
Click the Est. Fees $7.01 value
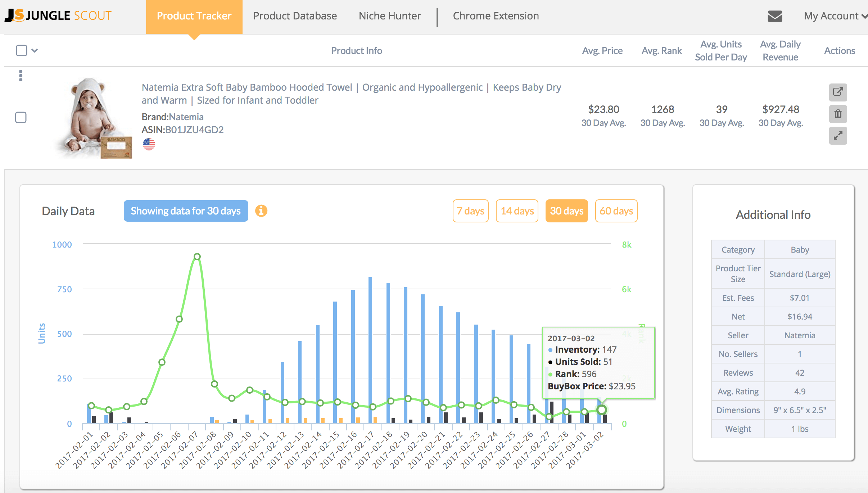tap(800, 298)
